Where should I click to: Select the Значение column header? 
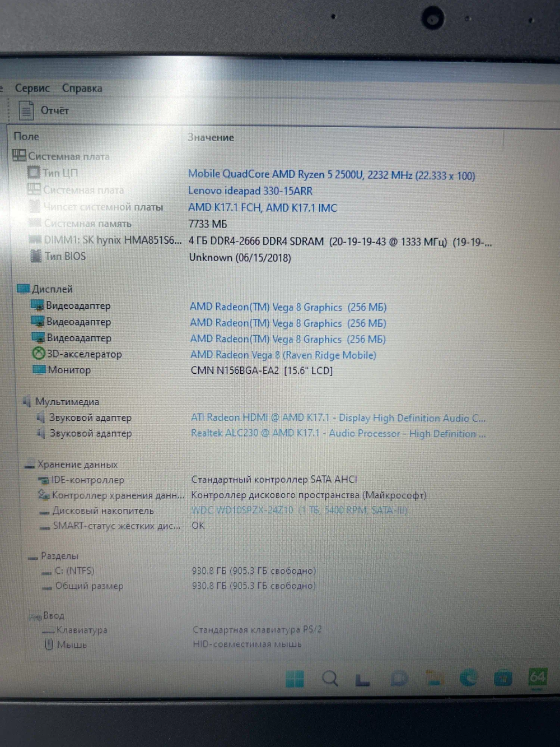[x=211, y=137]
